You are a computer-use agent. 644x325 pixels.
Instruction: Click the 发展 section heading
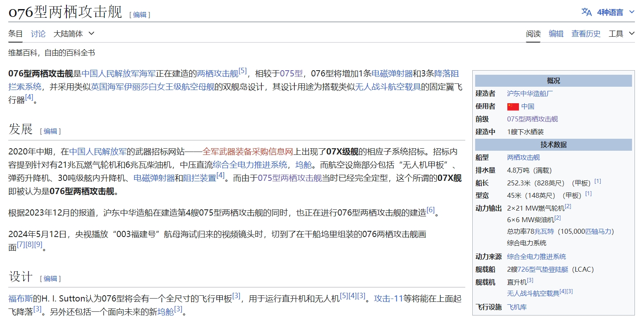tap(21, 129)
